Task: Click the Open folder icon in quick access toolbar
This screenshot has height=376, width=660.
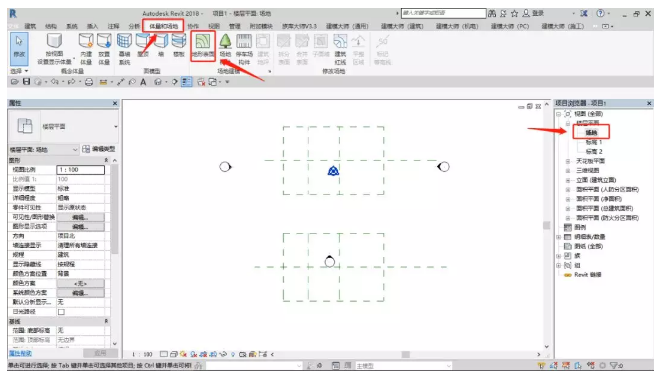Action: pos(15,82)
